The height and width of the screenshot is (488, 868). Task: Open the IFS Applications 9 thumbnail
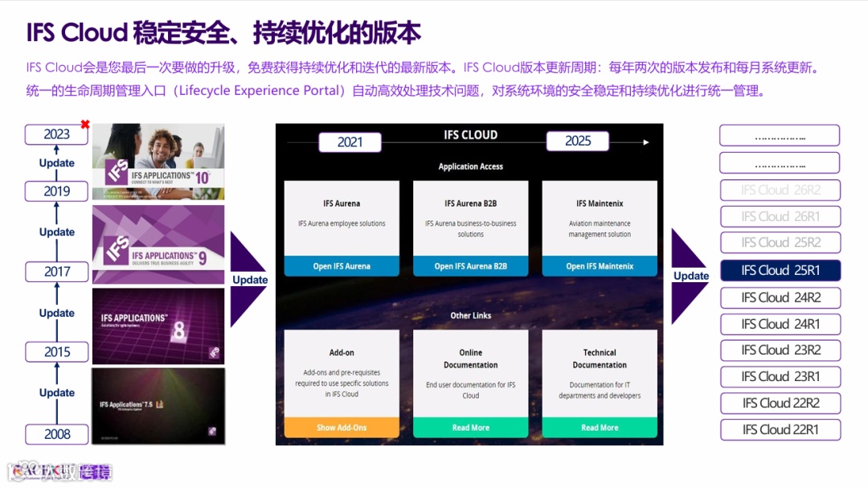coord(158,244)
